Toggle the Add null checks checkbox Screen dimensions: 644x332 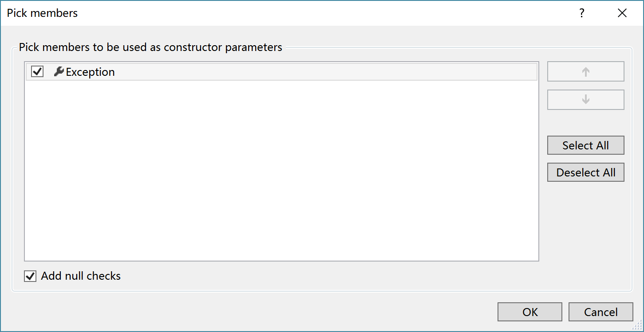[30, 276]
